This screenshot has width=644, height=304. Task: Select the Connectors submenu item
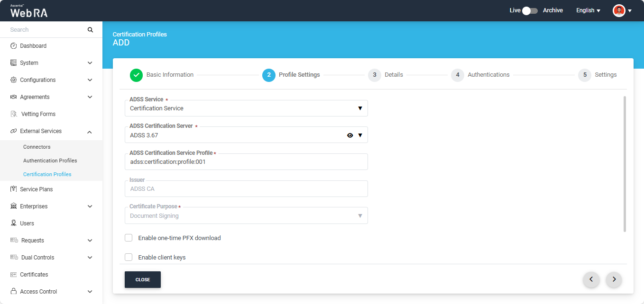37,147
